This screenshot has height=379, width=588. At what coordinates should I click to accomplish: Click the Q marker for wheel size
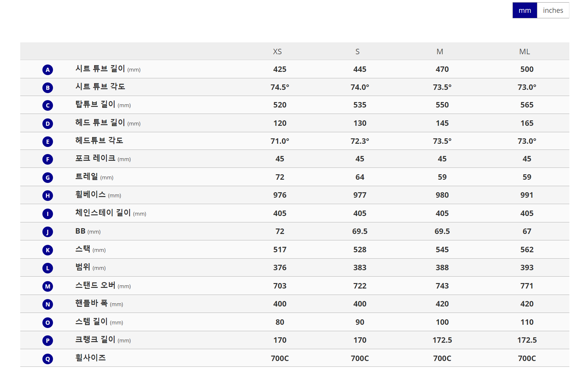coord(48,359)
